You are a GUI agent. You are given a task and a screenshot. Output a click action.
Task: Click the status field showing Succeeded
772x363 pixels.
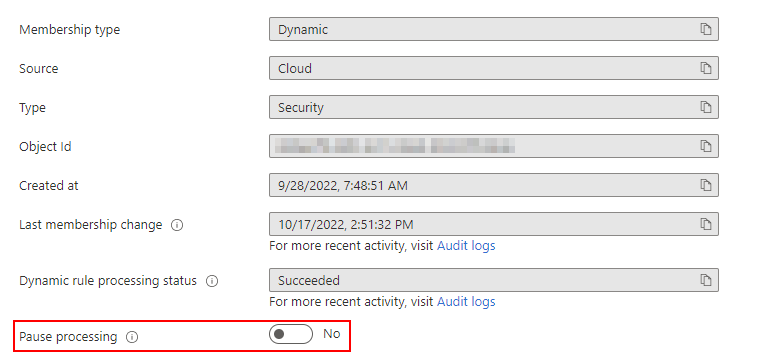click(494, 280)
